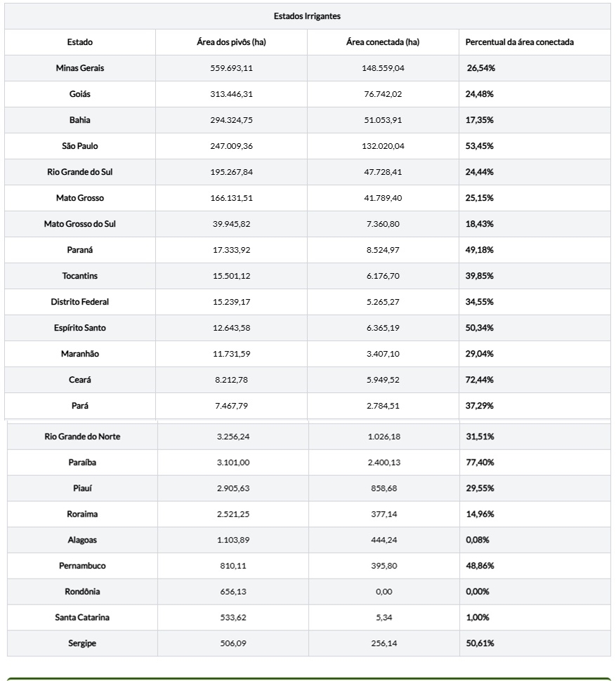Click the Estado column header

pyautogui.click(x=80, y=42)
